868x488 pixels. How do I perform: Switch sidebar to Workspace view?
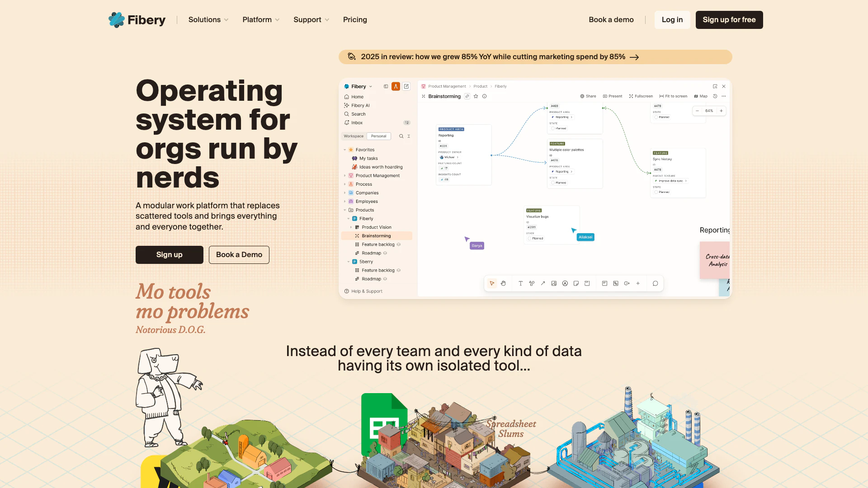[354, 136]
